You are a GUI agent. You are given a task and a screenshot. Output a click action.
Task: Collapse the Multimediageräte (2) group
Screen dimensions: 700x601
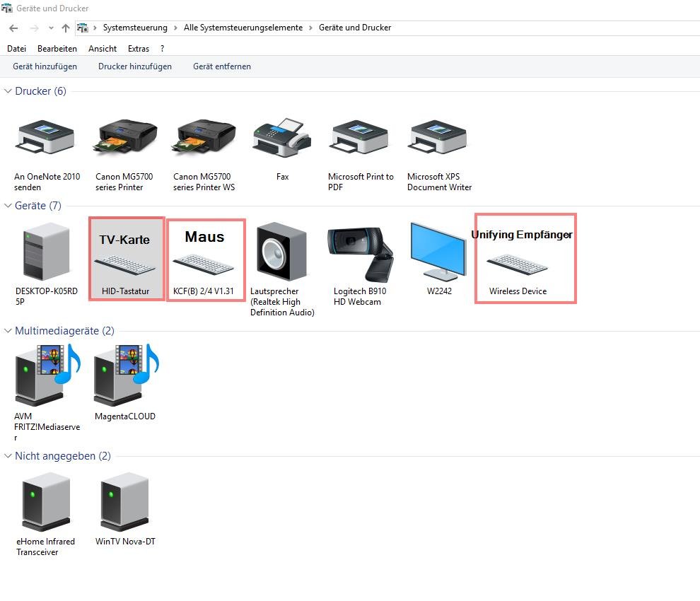click(x=8, y=331)
